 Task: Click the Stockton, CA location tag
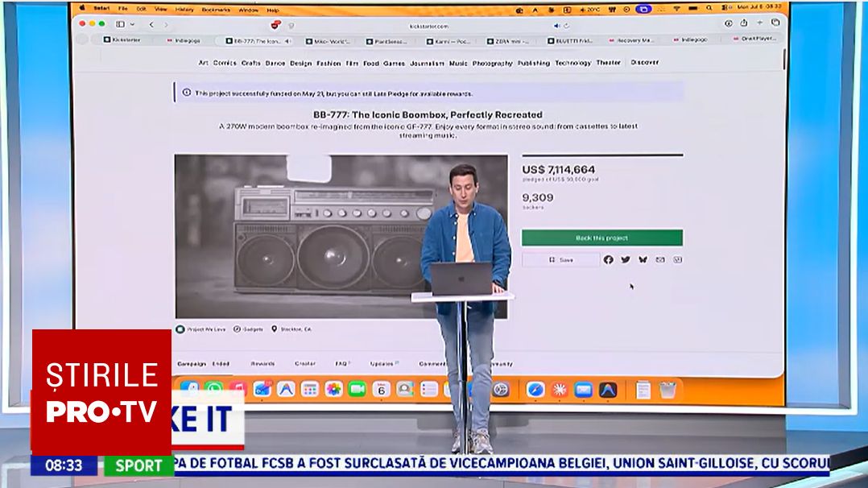(x=291, y=329)
